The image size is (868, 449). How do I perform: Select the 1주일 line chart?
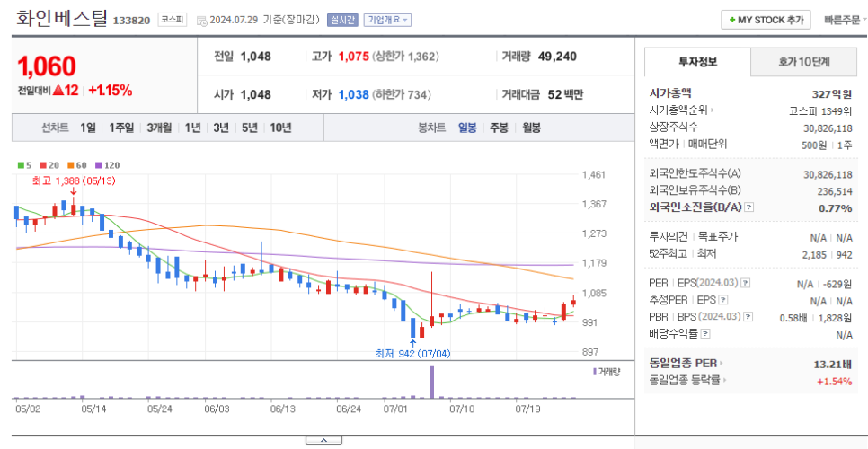tap(121, 128)
